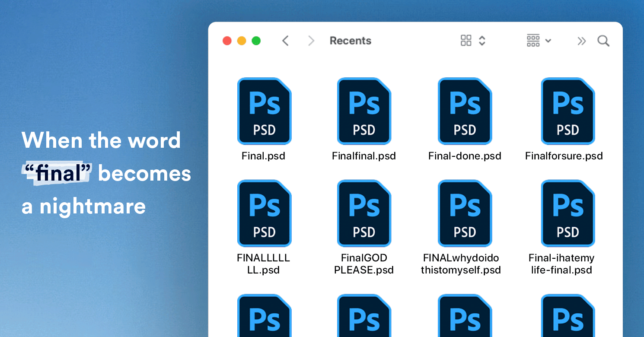Click the Finalforsure.psd file name
The height and width of the screenshot is (337, 644).
(x=564, y=156)
